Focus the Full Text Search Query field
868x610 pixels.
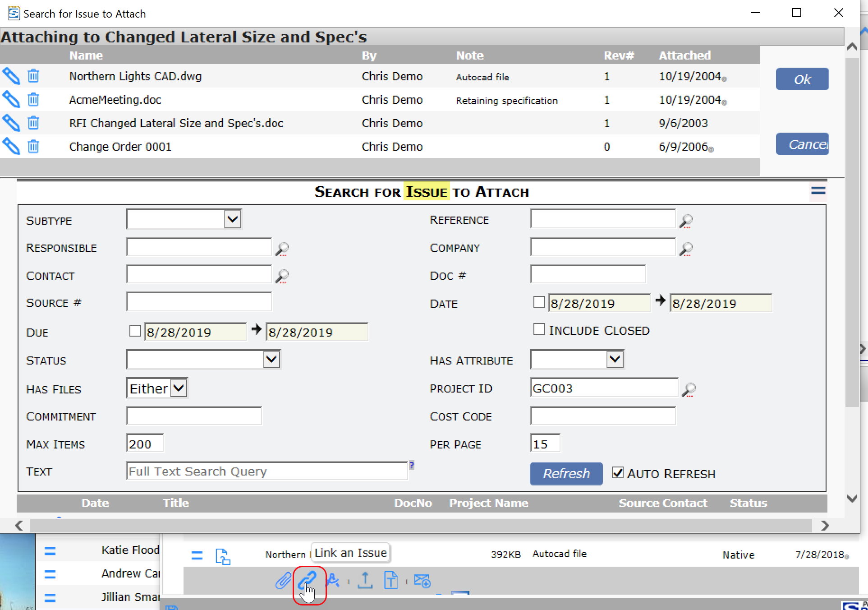267,471
